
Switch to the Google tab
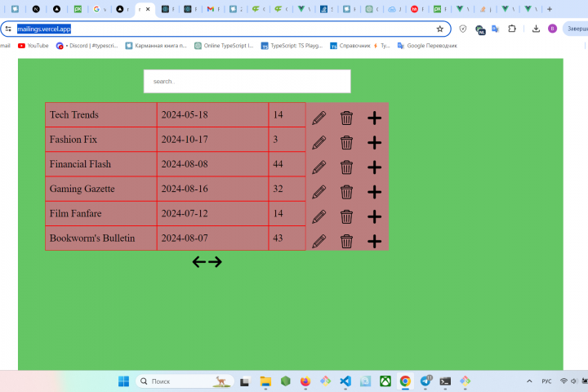coord(99,9)
